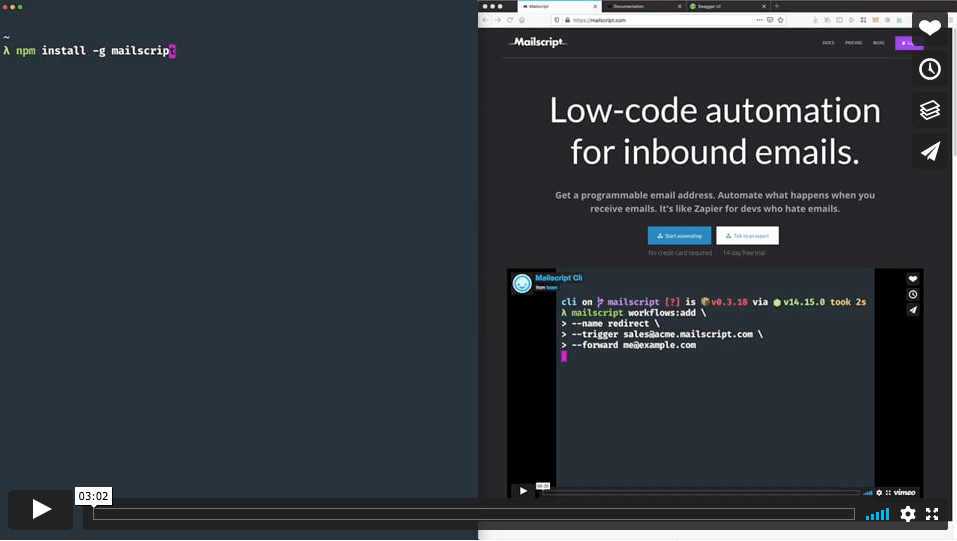Click the browser home icon
957x541 pixels.
tap(522, 20)
